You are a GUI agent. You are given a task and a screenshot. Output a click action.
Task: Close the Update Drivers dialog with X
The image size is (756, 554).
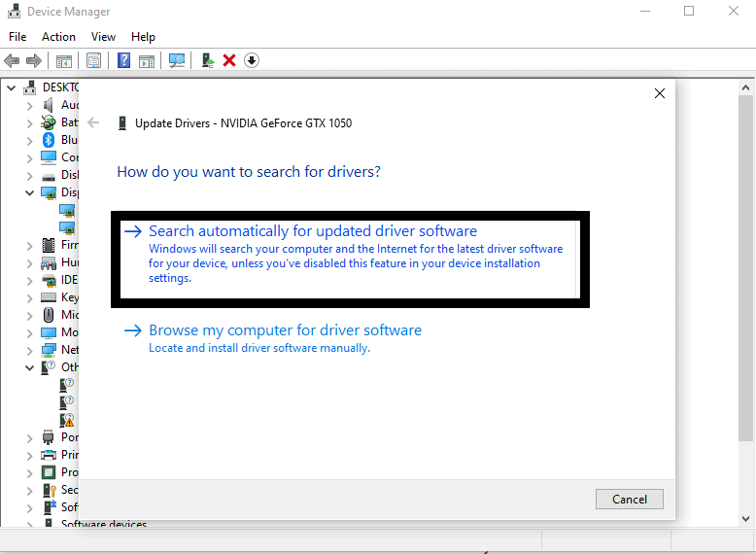click(660, 93)
